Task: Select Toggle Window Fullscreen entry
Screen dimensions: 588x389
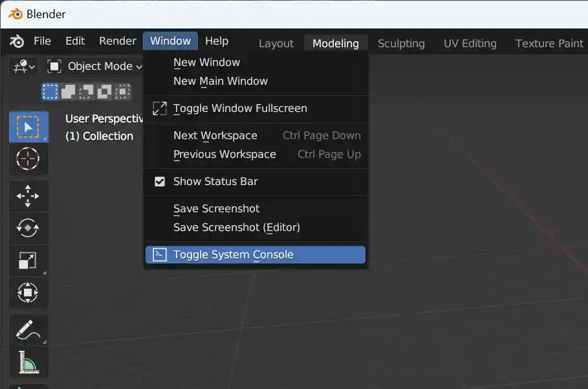Action: click(255, 108)
